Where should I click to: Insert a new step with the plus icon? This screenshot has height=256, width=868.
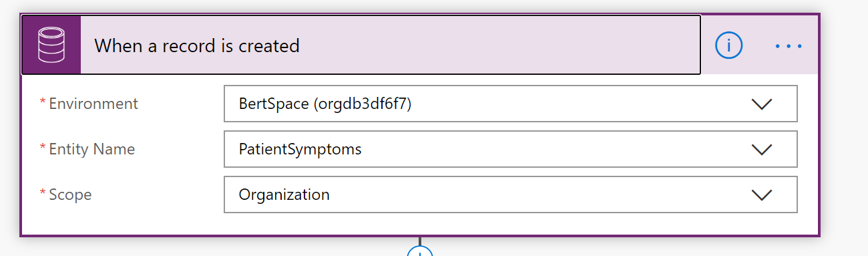tap(420, 252)
